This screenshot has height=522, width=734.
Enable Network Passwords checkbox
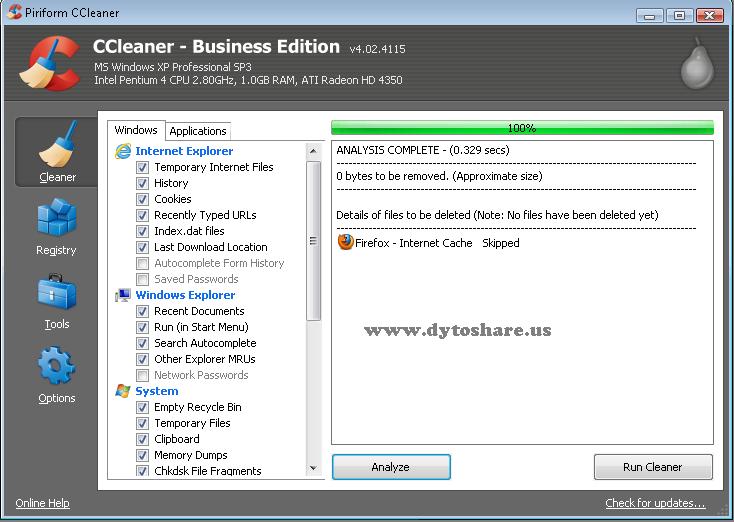tap(142, 375)
